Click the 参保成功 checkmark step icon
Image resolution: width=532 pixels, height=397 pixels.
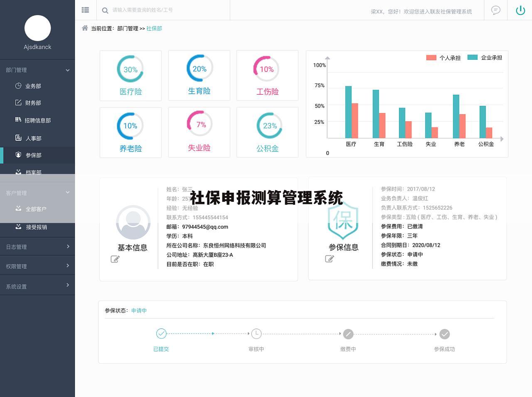click(445, 334)
